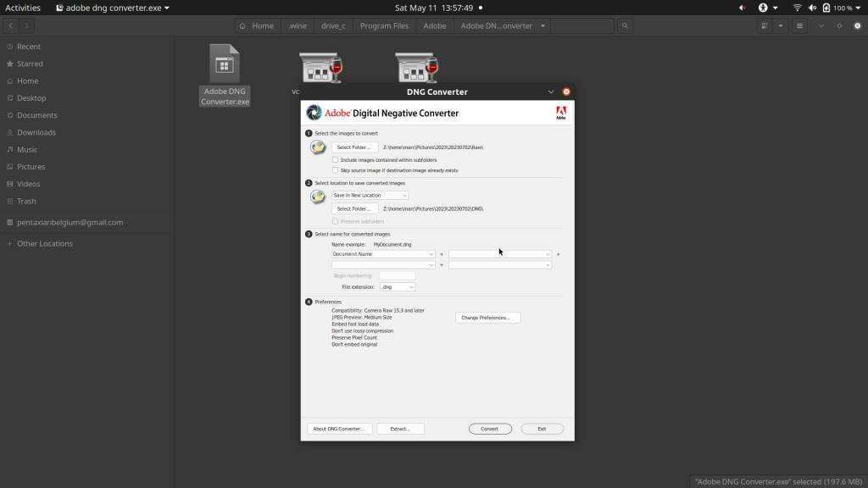Enable Include images contained within subfolders
The height and width of the screenshot is (488, 868).
(x=335, y=160)
